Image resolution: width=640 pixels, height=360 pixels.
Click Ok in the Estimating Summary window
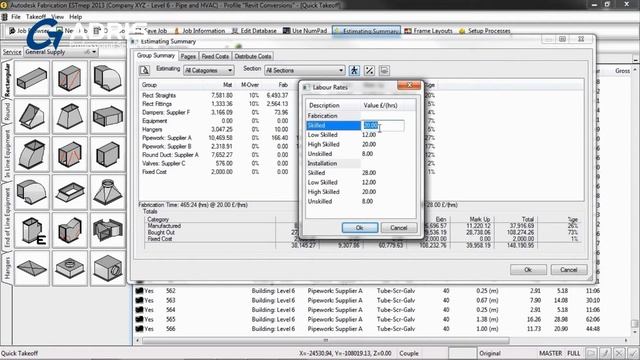[x=528, y=270]
